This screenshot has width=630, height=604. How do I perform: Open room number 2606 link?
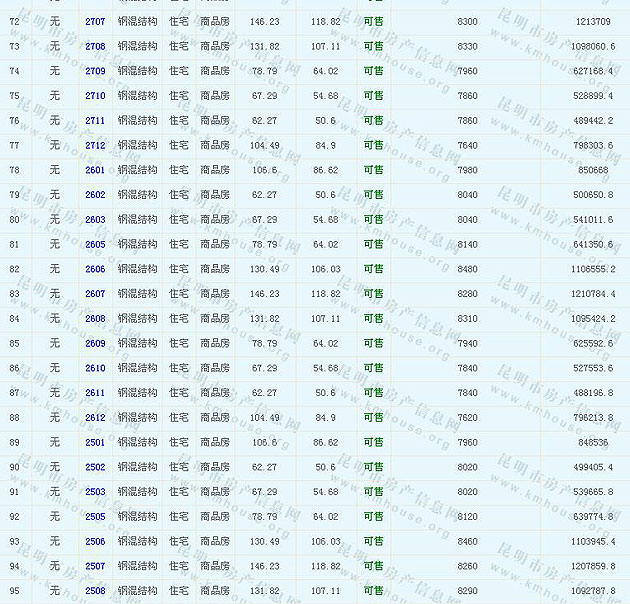tap(95, 269)
